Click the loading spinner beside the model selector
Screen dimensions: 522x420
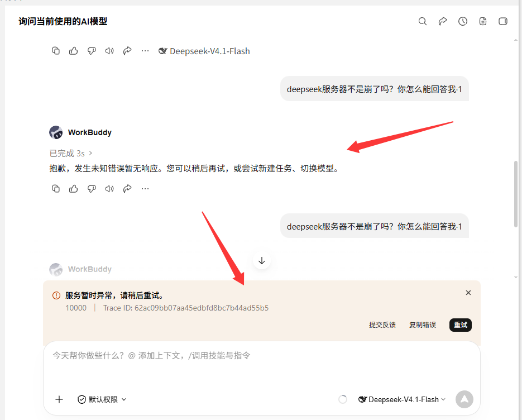coord(343,399)
